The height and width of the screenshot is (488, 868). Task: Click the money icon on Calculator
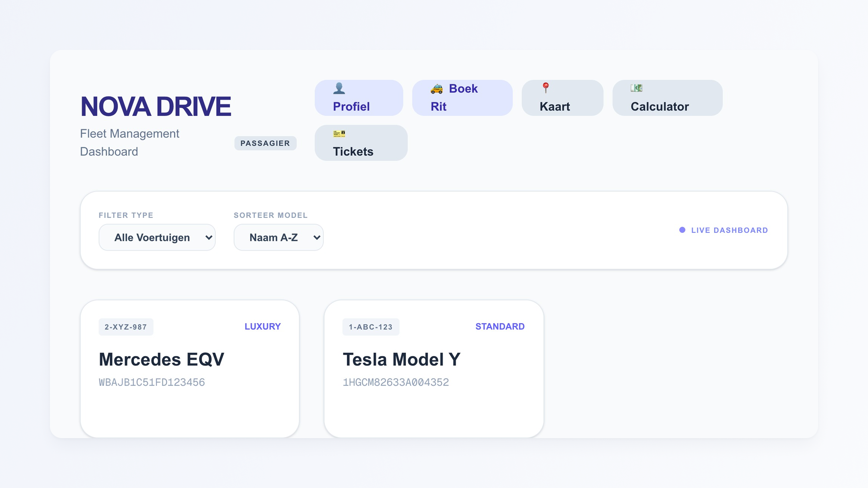637,88
